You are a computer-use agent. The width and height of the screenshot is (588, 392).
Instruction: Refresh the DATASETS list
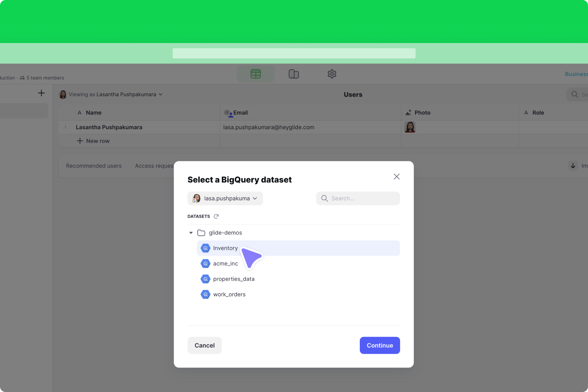216,216
